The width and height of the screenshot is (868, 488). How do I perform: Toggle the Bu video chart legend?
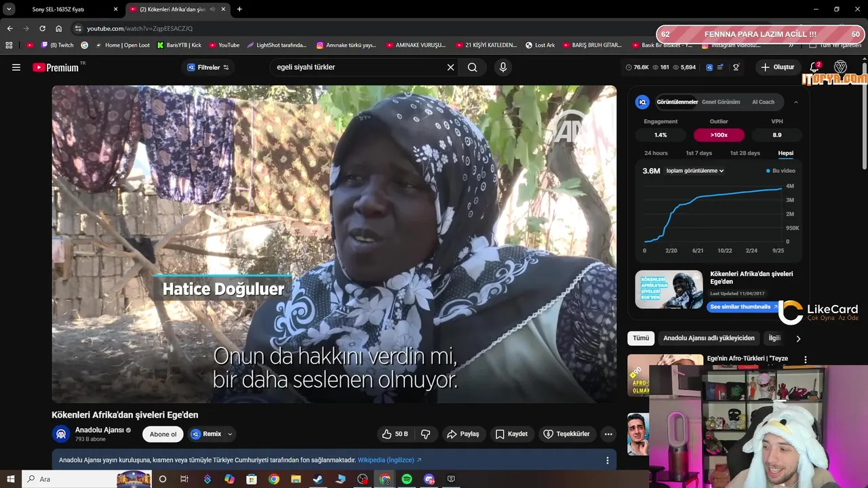(781, 171)
